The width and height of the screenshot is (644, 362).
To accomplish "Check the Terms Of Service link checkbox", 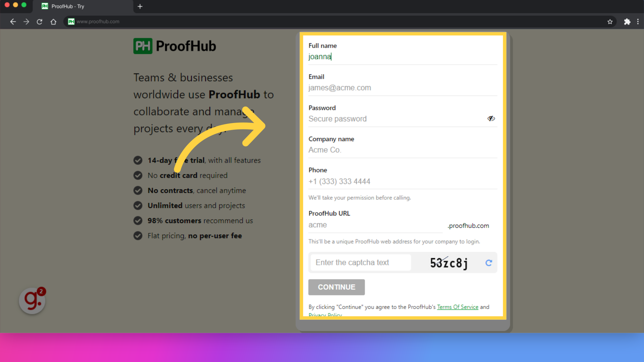I will [458, 307].
